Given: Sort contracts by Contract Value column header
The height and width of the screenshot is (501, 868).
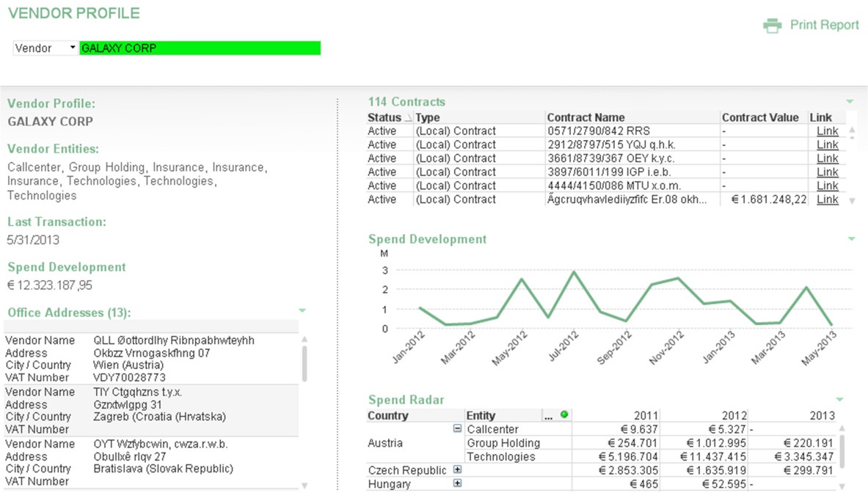Looking at the screenshot, I should (x=760, y=117).
